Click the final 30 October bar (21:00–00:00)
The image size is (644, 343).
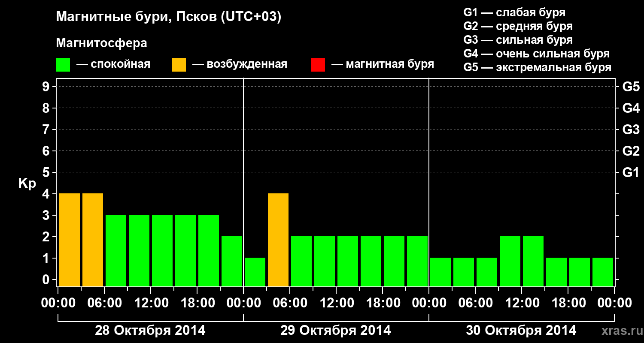[x=603, y=272]
